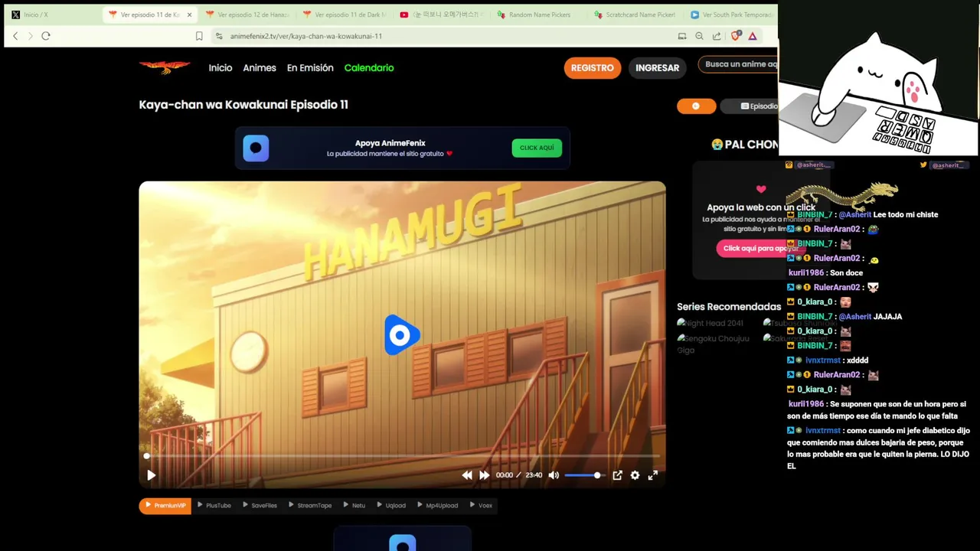Click the orange REGISTRO button
Image resolution: width=980 pixels, height=551 pixels.
[x=593, y=68]
